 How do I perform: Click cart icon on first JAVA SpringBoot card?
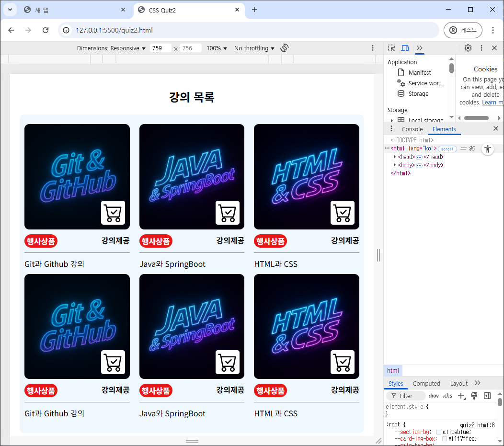(228, 213)
